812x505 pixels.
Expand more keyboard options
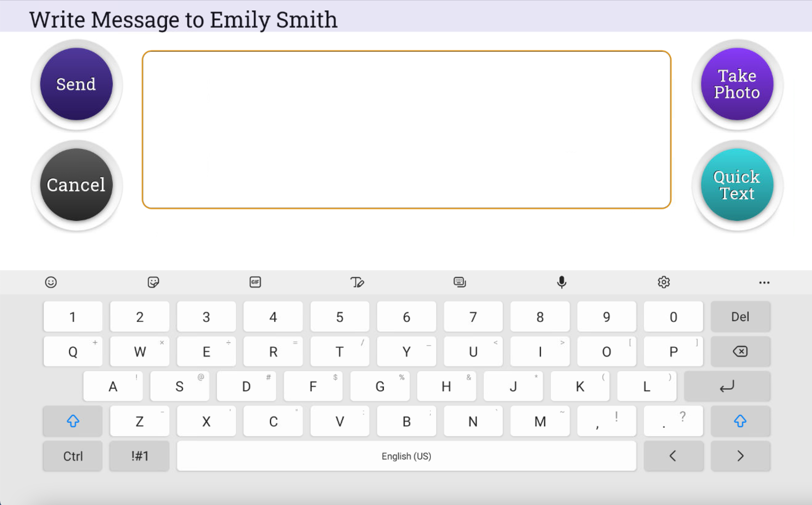pos(765,282)
